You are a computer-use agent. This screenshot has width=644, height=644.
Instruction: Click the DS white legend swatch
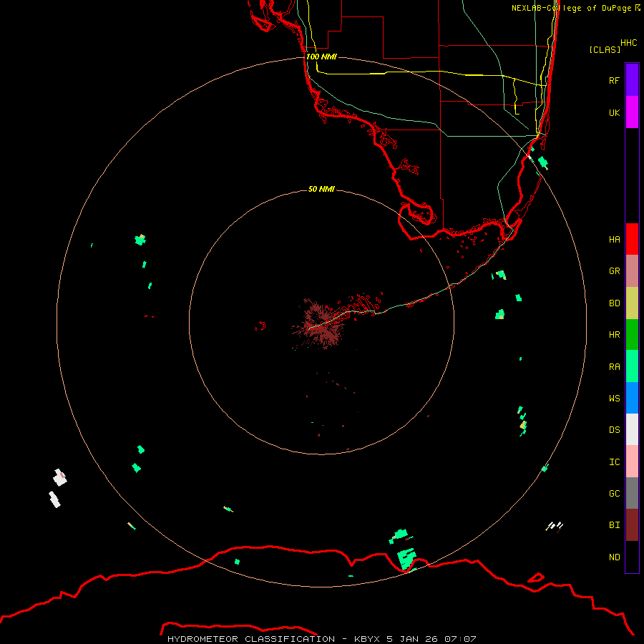[632, 429]
